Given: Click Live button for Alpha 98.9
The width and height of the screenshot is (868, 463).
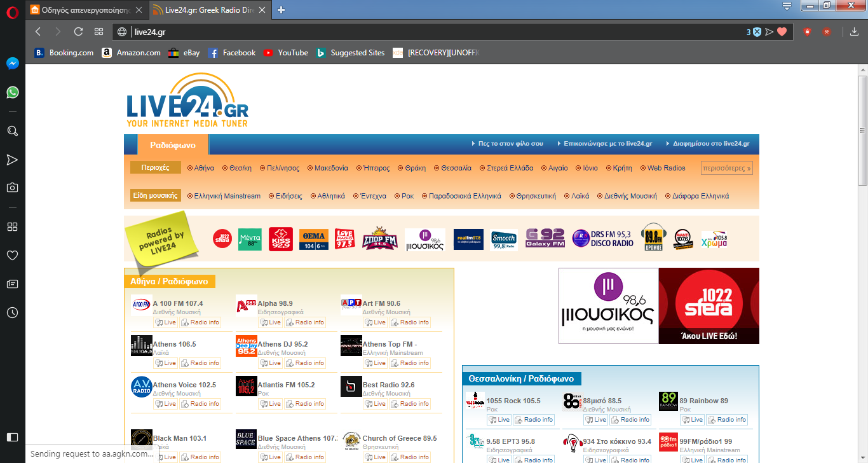Looking at the screenshot, I should [x=271, y=322].
